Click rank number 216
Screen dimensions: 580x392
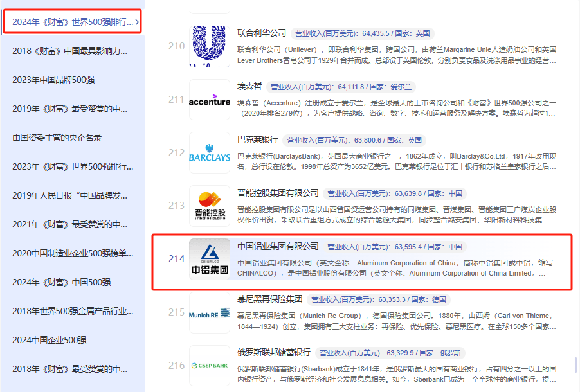click(176, 366)
